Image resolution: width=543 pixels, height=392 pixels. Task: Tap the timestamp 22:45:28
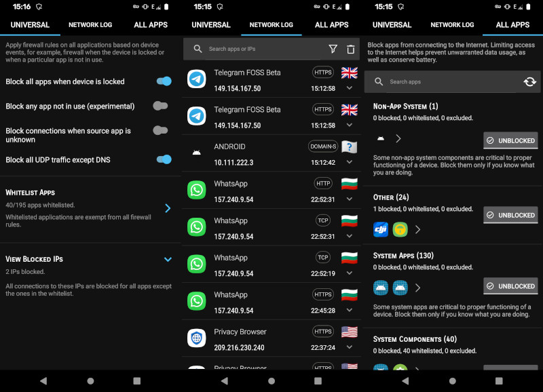323,311
